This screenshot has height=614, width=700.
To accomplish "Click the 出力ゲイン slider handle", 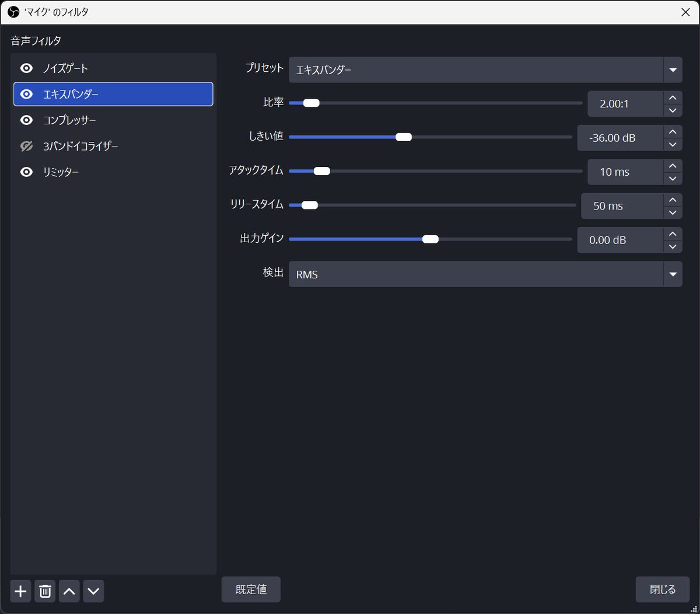I will [430, 239].
